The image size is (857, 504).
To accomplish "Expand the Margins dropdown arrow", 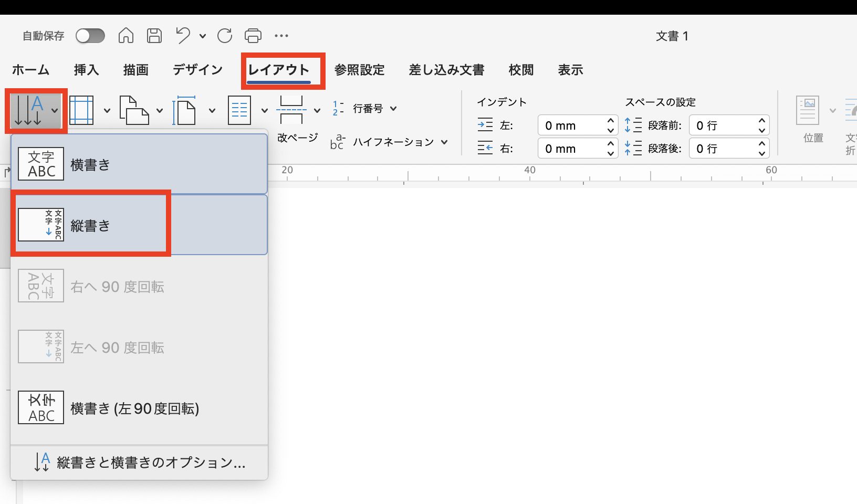I will (107, 111).
